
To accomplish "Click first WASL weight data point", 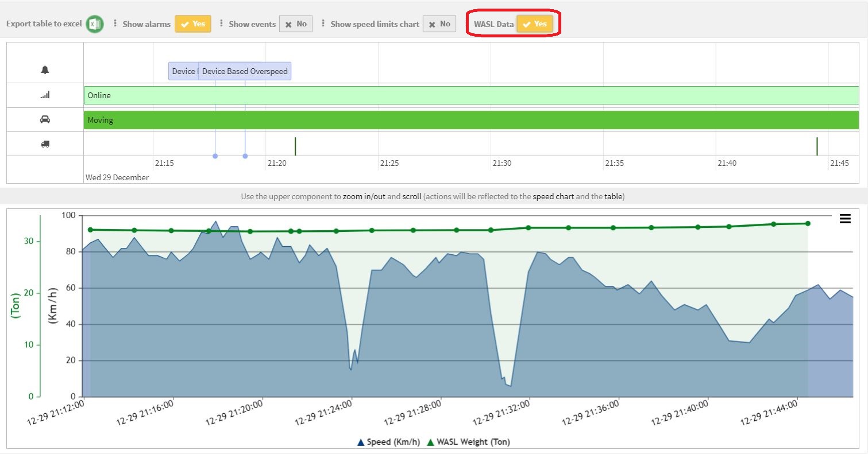I will 90,230.
